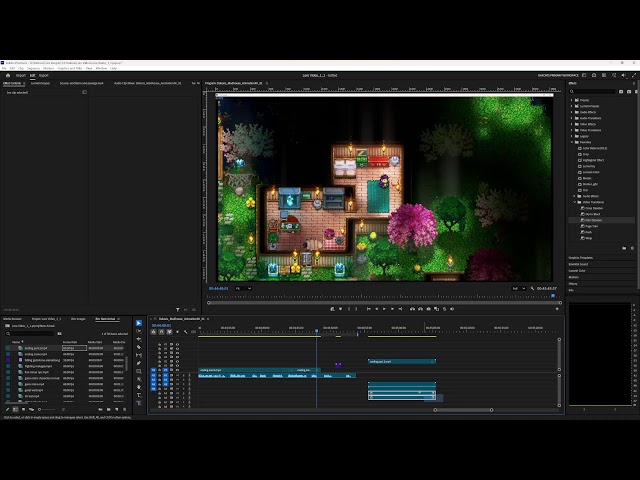This screenshot has height=480, width=640.
Task: Select the Track Select Forward tool
Action: click(139, 331)
